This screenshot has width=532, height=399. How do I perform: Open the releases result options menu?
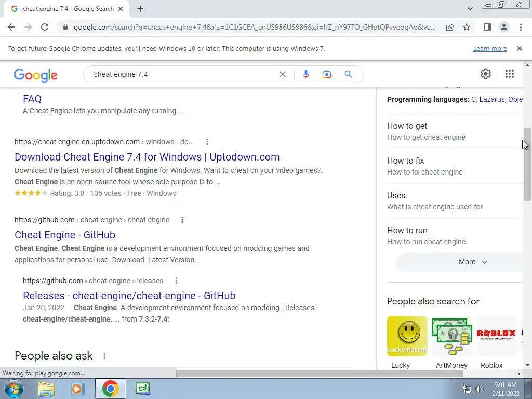176,281
